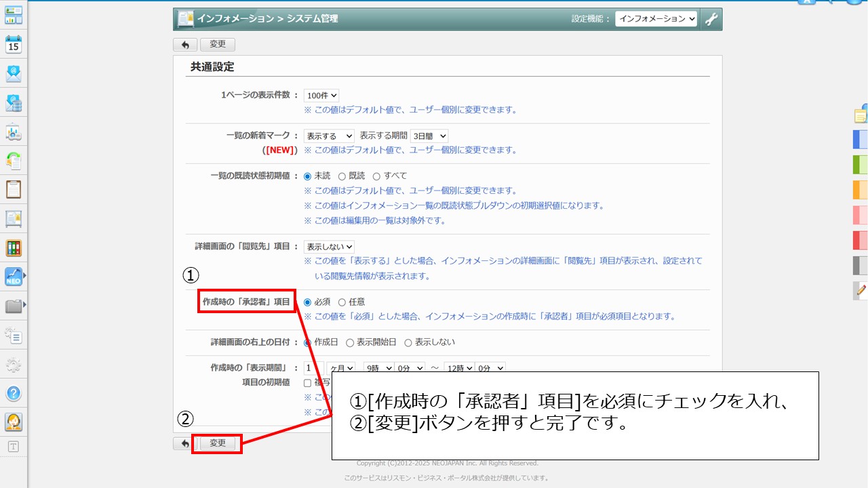
Task: Select 表示開始日 for detail screen date
Action: coord(350,343)
